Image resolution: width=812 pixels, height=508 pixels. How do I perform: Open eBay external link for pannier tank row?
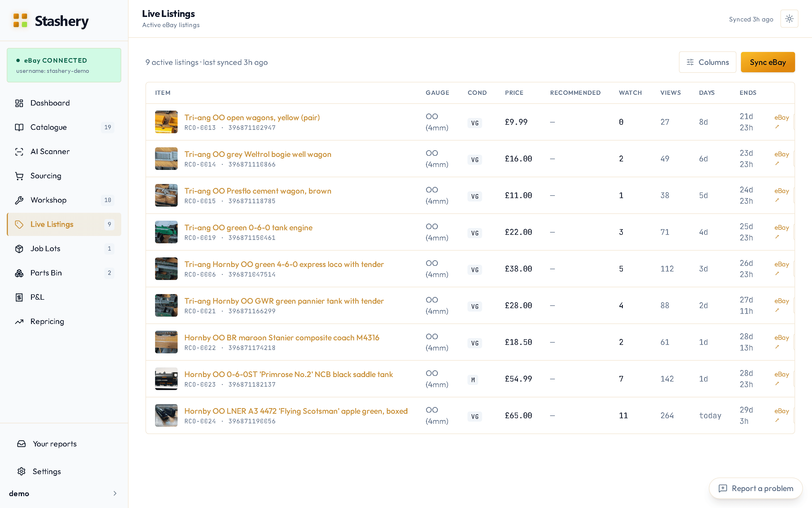point(782,305)
